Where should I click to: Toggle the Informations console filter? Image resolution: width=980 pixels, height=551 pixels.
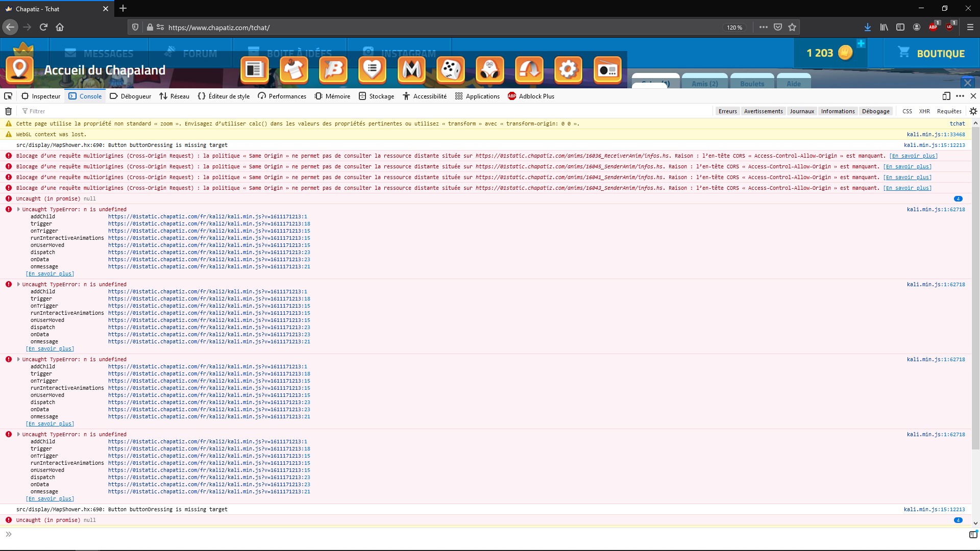coord(838,111)
